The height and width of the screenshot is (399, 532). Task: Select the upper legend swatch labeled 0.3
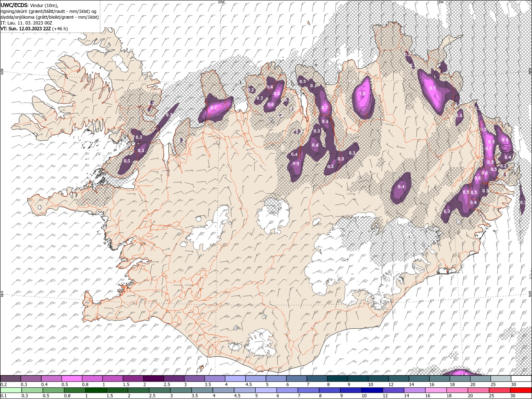click(31, 378)
